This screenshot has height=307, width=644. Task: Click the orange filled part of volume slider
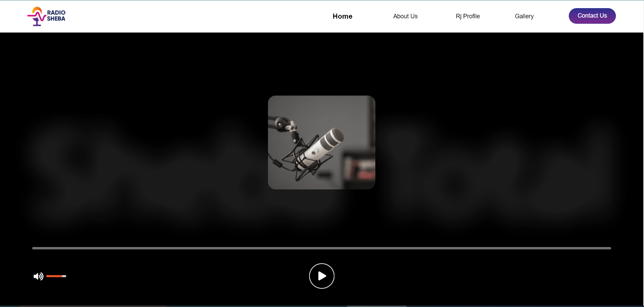pos(54,276)
